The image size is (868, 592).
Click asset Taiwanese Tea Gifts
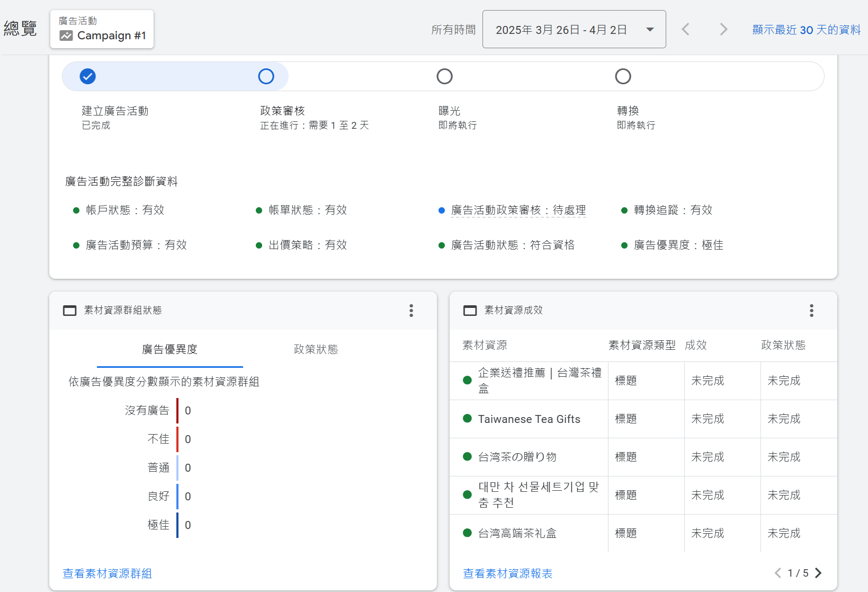529,419
